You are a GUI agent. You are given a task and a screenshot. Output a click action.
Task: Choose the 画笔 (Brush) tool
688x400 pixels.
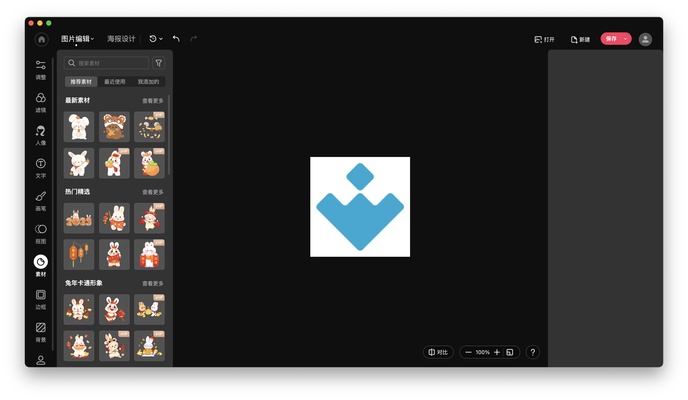(x=41, y=200)
